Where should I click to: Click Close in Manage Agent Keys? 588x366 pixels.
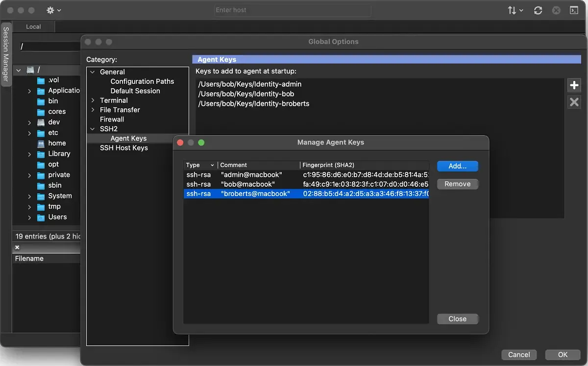coord(458,319)
